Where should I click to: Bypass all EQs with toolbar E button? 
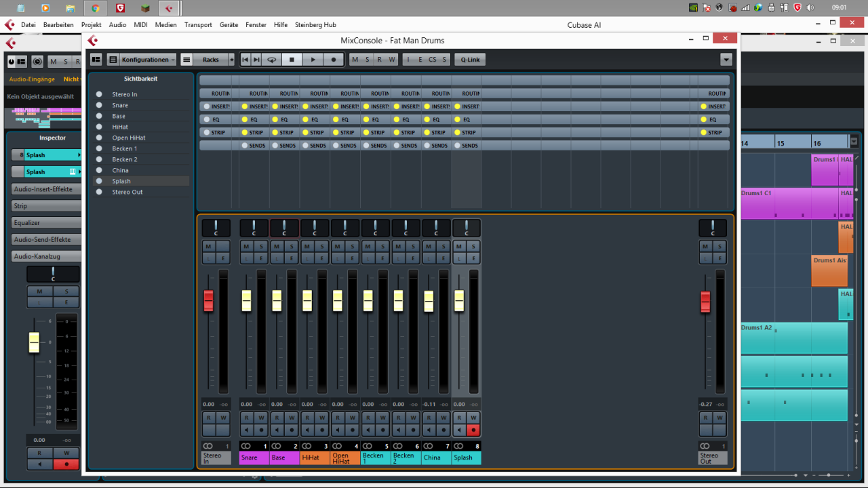point(420,60)
